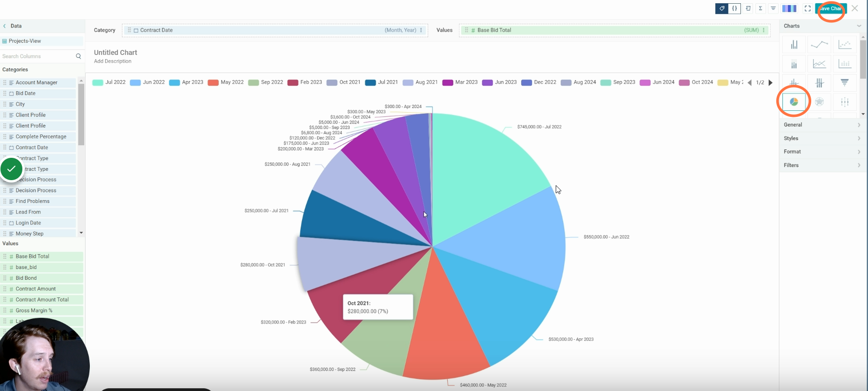The width and height of the screenshot is (868, 391).
Task: Toggle Apr 2023 legend entry
Action: point(186,82)
